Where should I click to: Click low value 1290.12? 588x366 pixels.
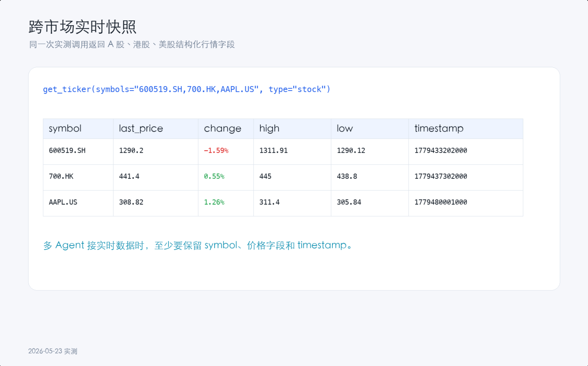[351, 151]
